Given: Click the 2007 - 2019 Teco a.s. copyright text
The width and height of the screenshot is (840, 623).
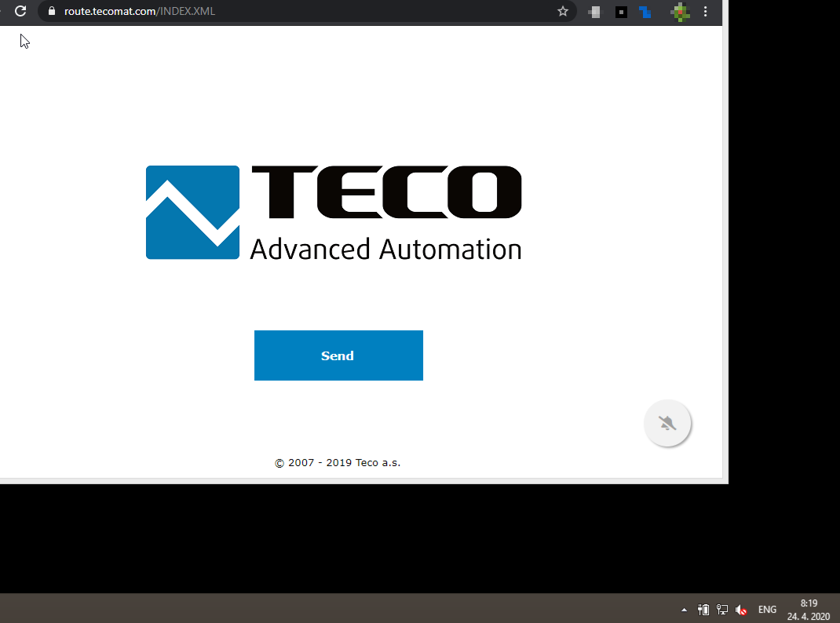Looking at the screenshot, I should pos(338,463).
